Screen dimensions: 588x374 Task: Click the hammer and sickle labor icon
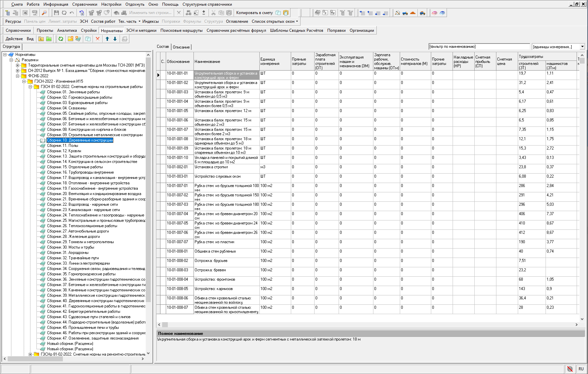(397, 13)
